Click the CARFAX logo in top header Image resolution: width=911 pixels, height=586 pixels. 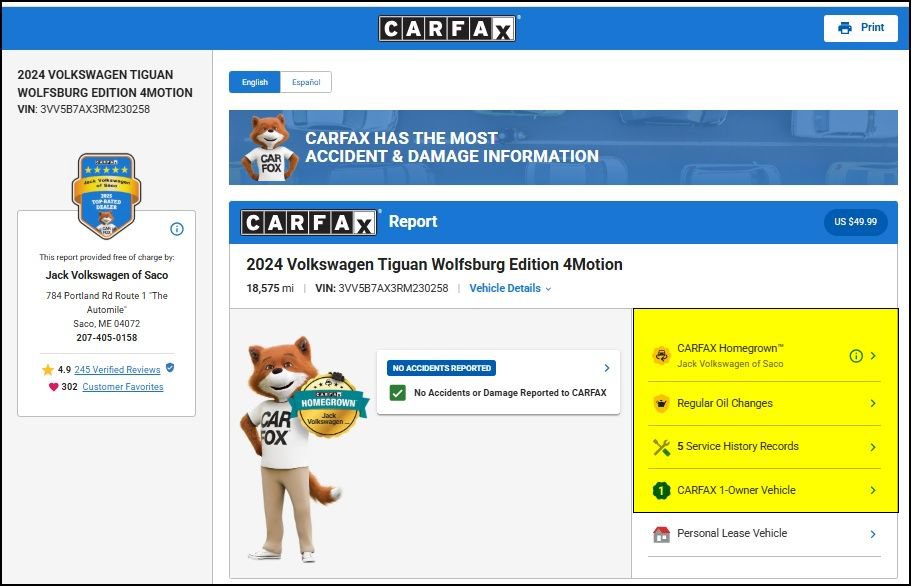[x=447, y=28]
